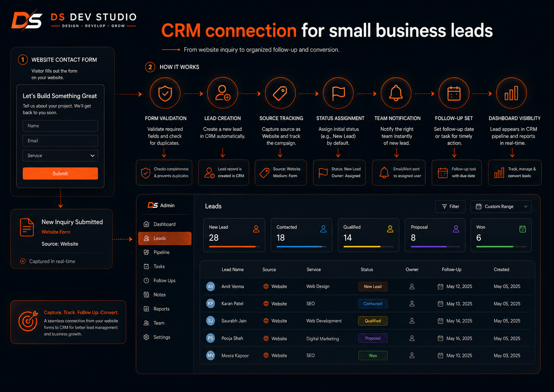
Task: Open Pipeline in the Admin sidebar
Action: point(165,253)
